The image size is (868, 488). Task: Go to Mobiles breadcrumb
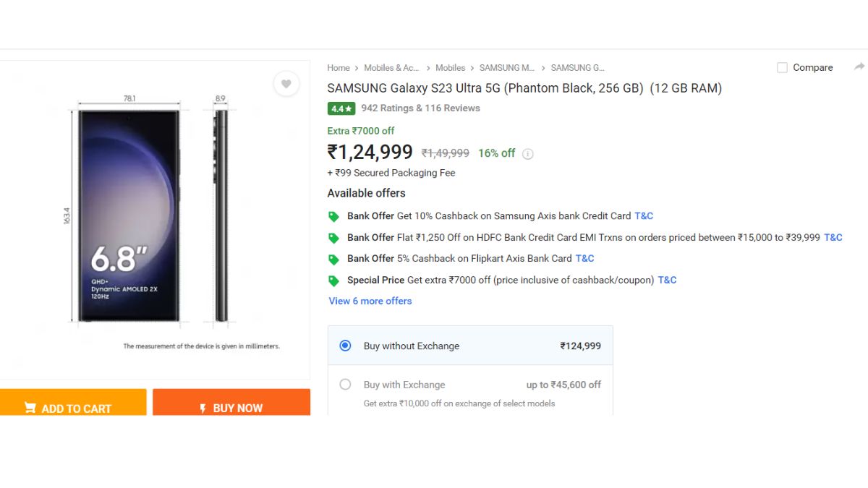coord(450,68)
